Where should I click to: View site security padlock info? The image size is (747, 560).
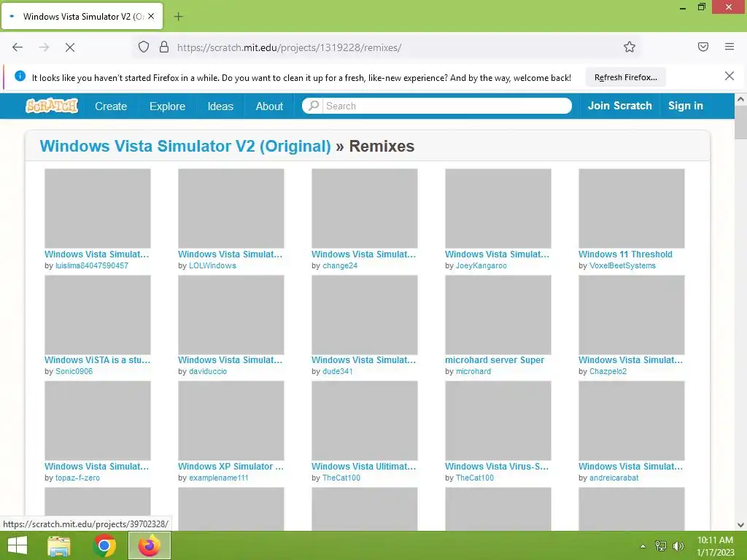tap(164, 47)
